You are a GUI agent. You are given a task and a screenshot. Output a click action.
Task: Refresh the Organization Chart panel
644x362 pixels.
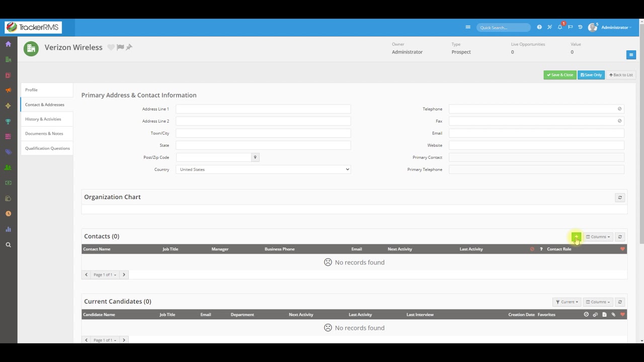pyautogui.click(x=620, y=198)
